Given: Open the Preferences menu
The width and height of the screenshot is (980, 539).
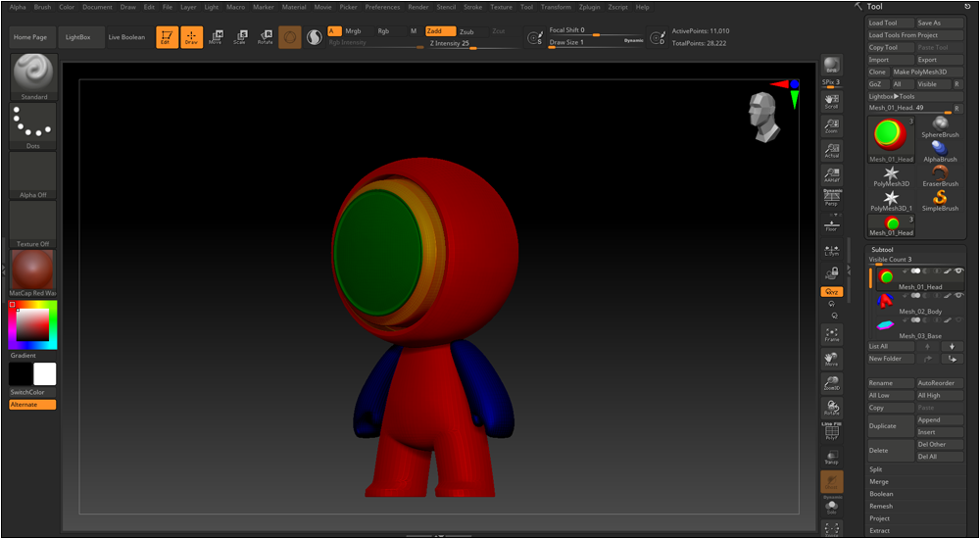Looking at the screenshot, I should coord(382,7).
